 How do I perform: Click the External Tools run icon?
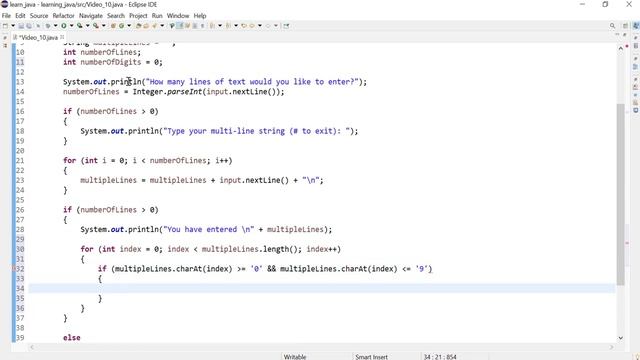coord(96,26)
